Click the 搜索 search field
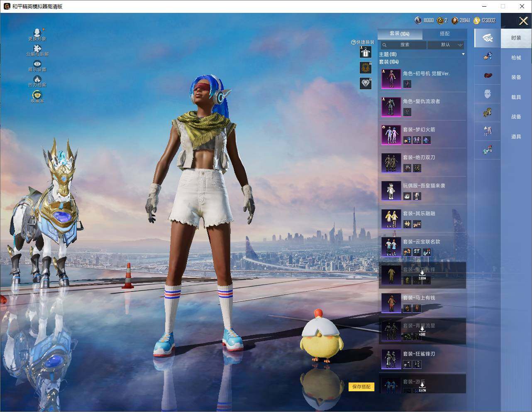Viewport: 532px width, 412px height. (404, 45)
